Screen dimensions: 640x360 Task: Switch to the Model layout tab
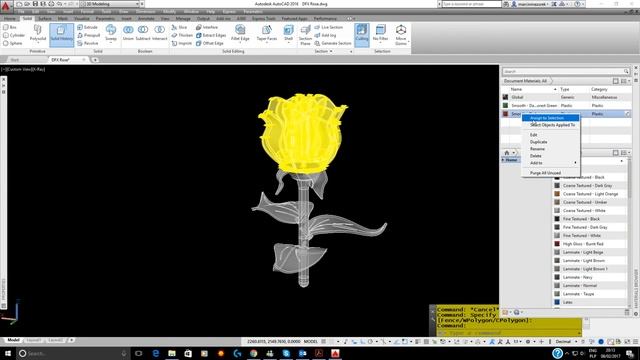pos(13,340)
